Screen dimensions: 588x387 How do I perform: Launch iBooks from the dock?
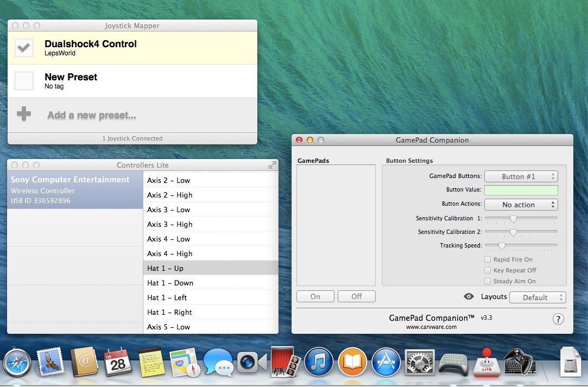352,362
